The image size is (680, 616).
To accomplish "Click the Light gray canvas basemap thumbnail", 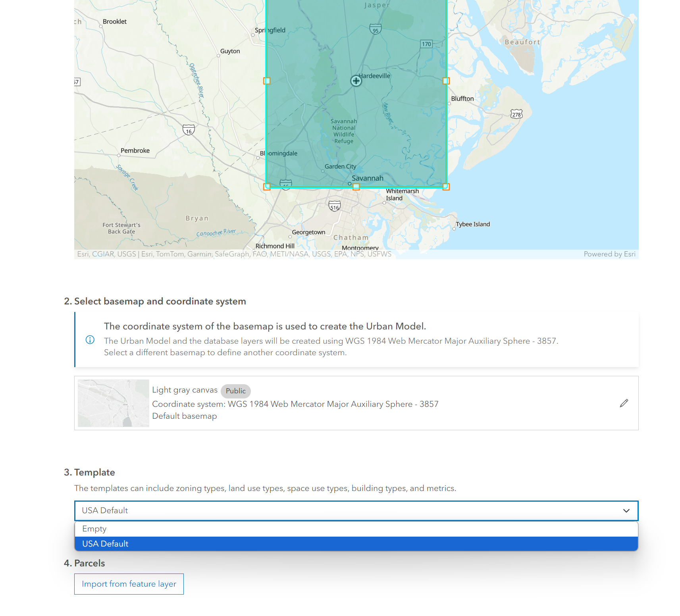I will click(113, 403).
